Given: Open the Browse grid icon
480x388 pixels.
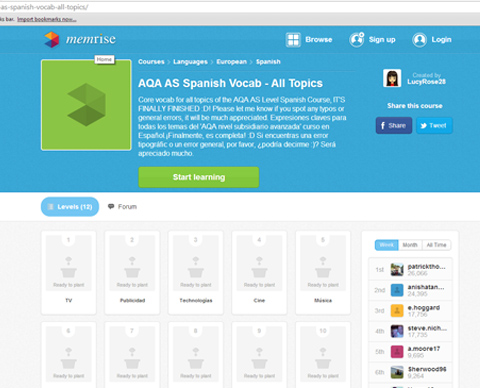Looking at the screenshot, I should coord(293,40).
